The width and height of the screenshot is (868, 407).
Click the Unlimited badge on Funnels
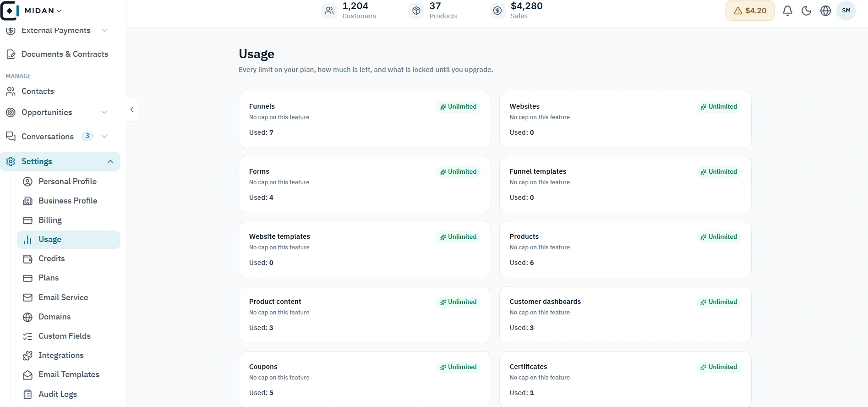click(x=459, y=107)
